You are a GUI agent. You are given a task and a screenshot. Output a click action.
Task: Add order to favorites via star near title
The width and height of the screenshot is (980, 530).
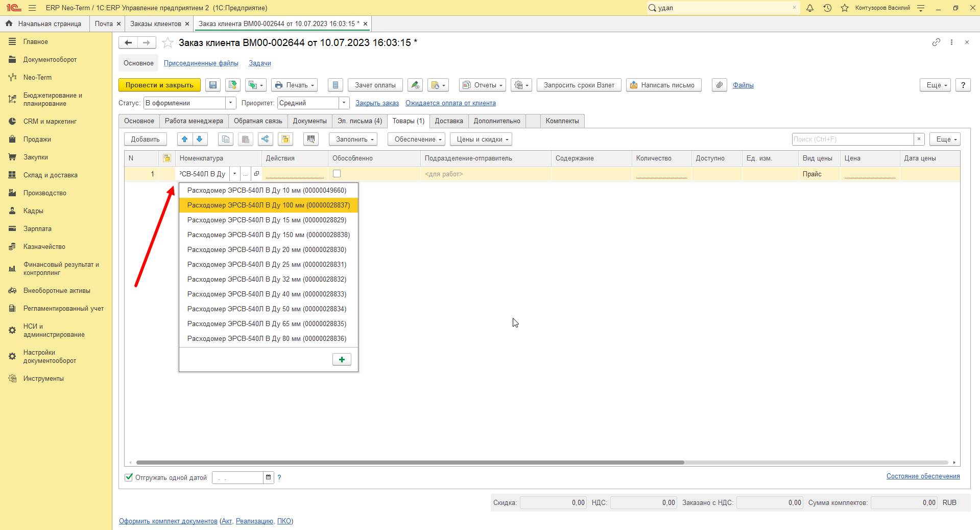(168, 43)
